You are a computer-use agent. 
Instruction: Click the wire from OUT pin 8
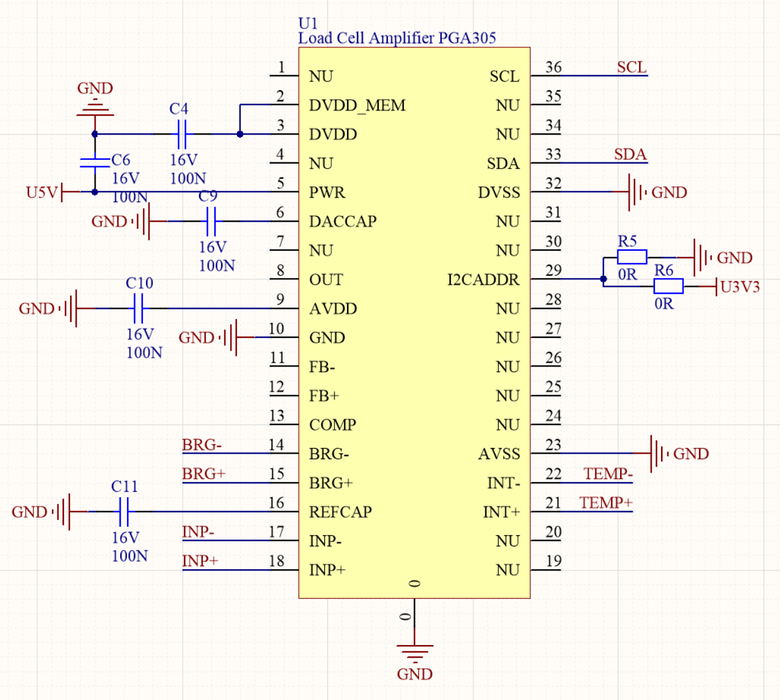(x=284, y=279)
